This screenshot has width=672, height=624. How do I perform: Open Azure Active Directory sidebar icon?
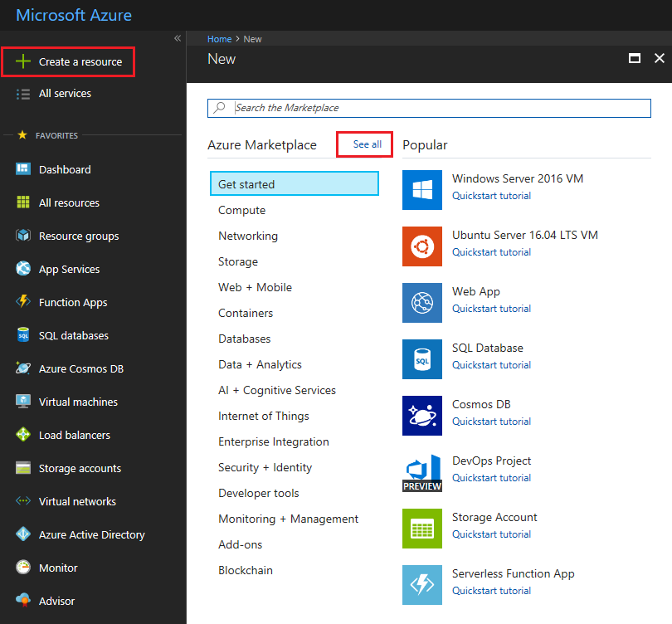click(x=23, y=534)
